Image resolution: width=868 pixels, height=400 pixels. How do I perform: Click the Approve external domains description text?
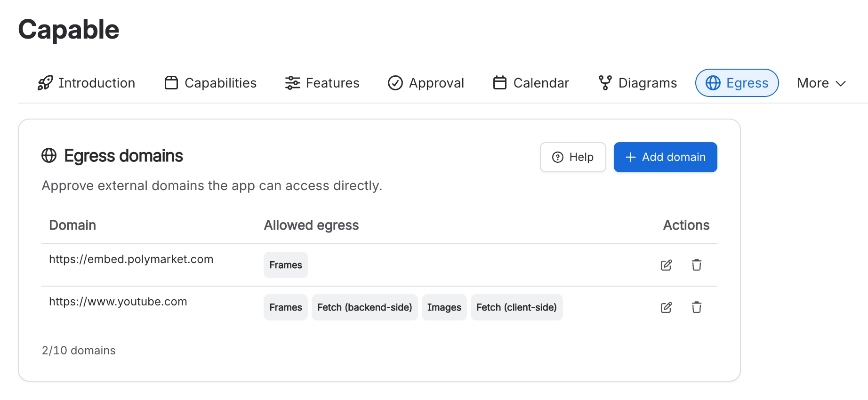212,186
